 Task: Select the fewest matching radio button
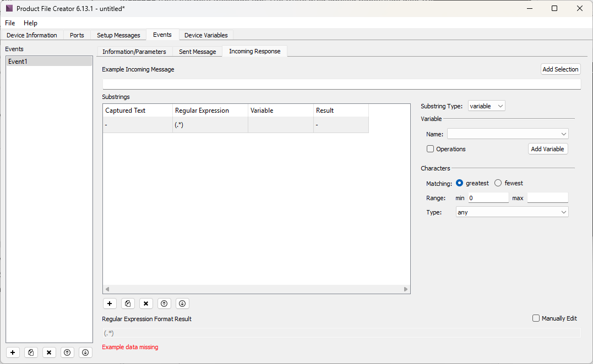pyautogui.click(x=498, y=183)
